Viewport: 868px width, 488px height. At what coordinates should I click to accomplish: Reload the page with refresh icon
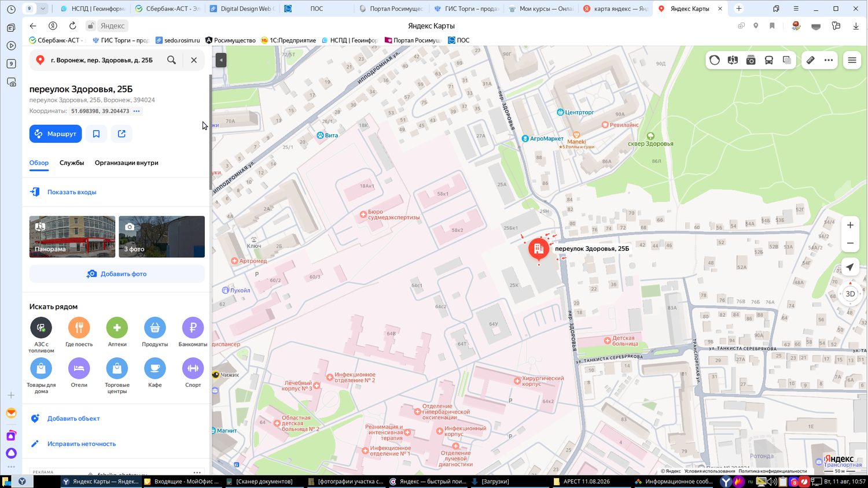pos(72,25)
